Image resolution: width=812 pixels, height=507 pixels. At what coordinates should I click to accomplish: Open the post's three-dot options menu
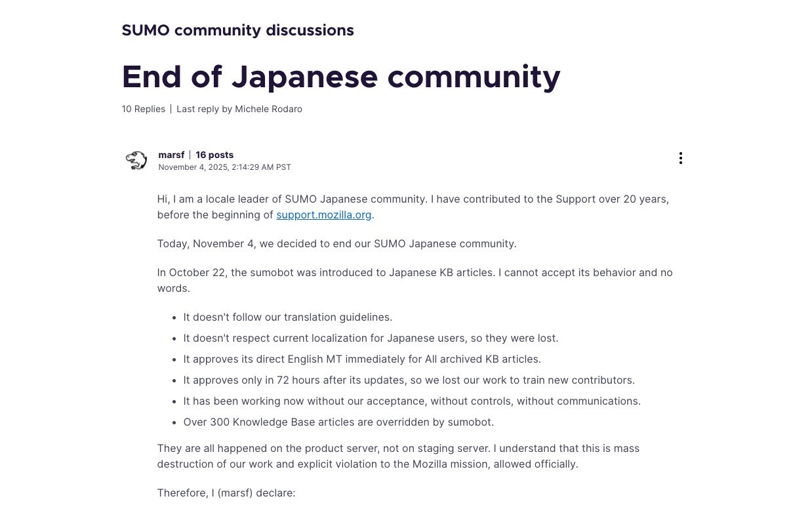pyautogui.click(x=680, y=158)
